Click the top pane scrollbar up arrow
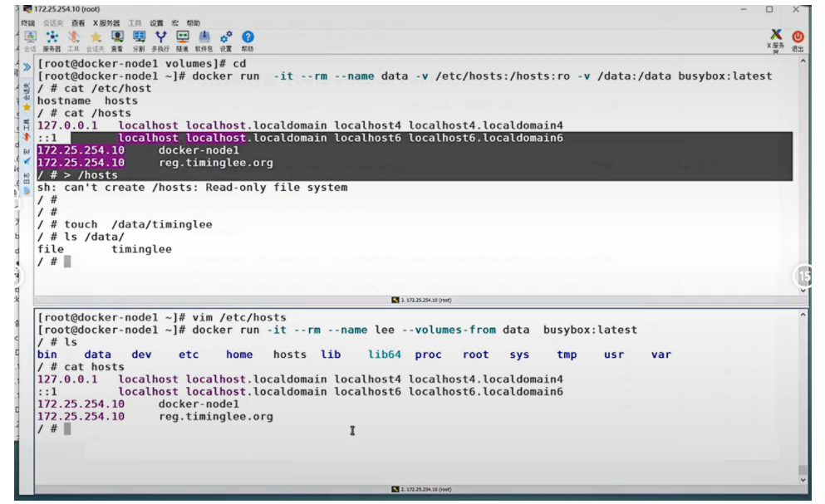 [x=803, y=61]
